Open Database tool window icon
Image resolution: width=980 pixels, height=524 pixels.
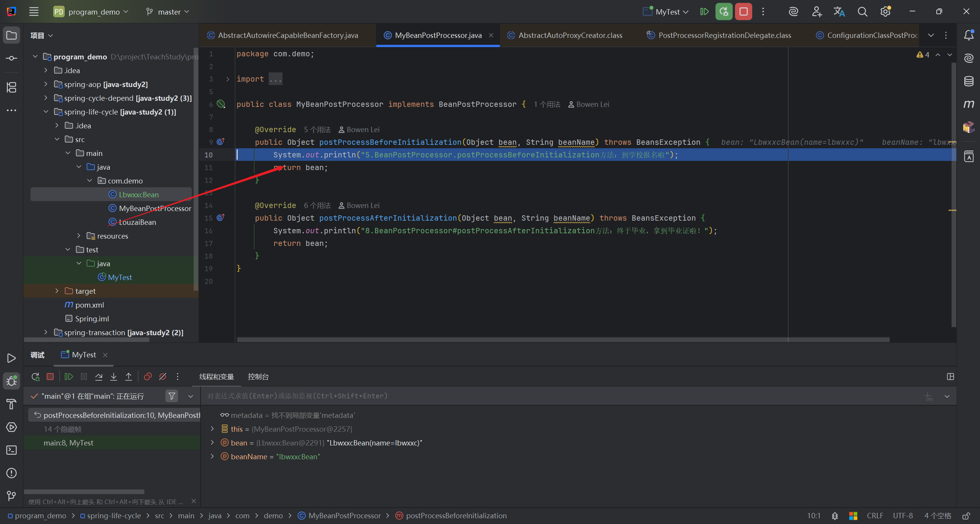969,81
